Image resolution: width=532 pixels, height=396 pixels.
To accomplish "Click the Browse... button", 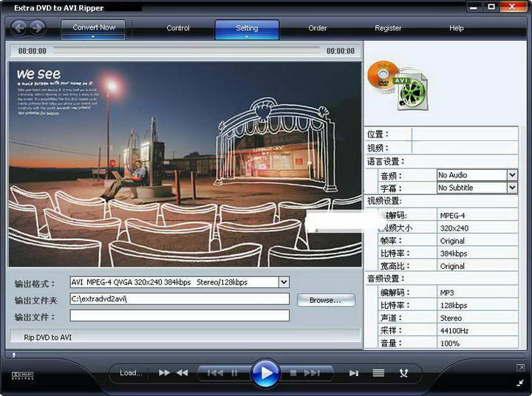I will coord(326,300).
